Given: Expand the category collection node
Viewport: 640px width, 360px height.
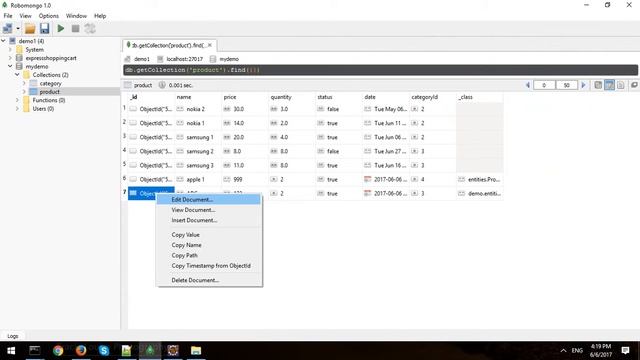Looking at the screenshot, I should (x=24, y=83).
